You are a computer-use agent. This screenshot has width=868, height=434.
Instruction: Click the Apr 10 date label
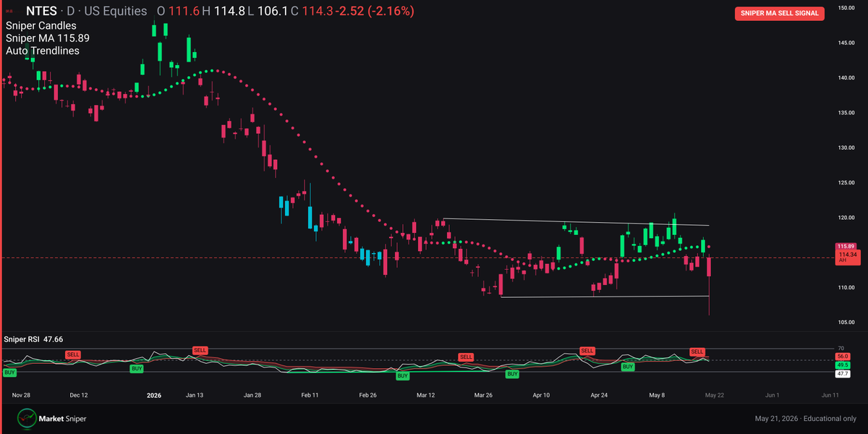point(542,396)
